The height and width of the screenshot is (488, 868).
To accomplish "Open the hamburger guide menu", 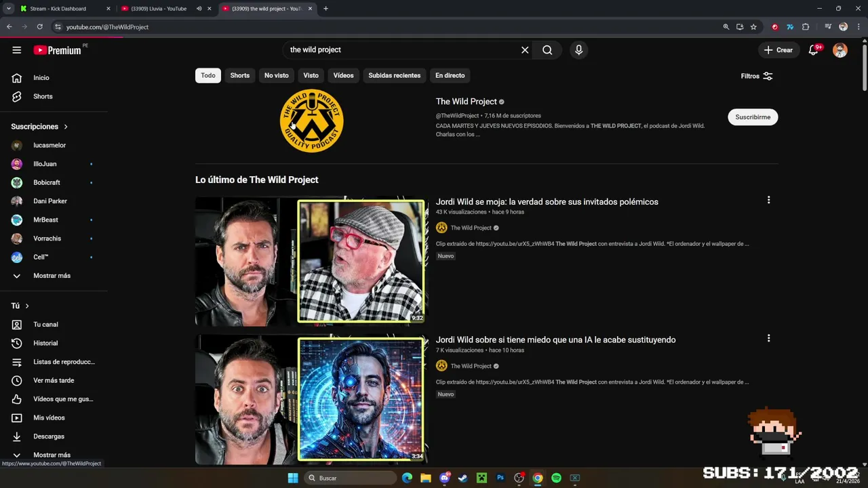I will [17, 50].
